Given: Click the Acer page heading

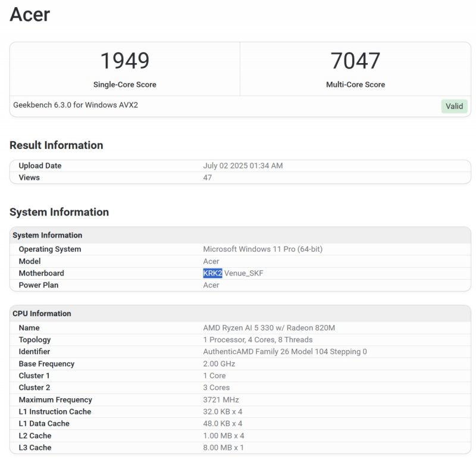Looking at the screenshot, I should [29, 14].
